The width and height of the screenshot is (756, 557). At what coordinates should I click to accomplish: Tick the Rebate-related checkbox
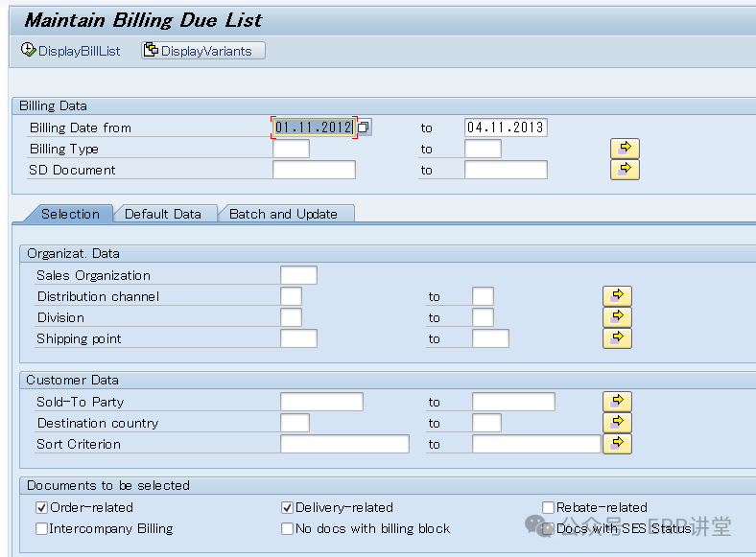[548, 507]
